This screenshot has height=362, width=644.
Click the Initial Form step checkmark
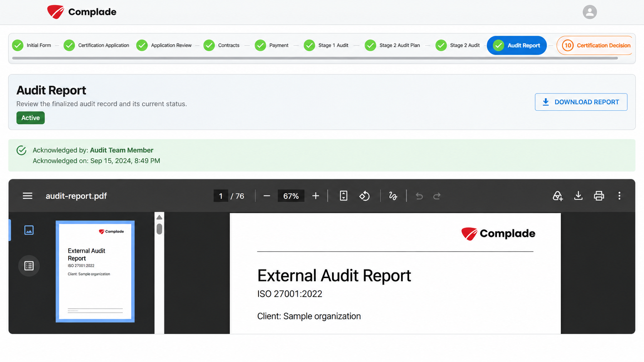pyautogui.click(x=18, y=45)
